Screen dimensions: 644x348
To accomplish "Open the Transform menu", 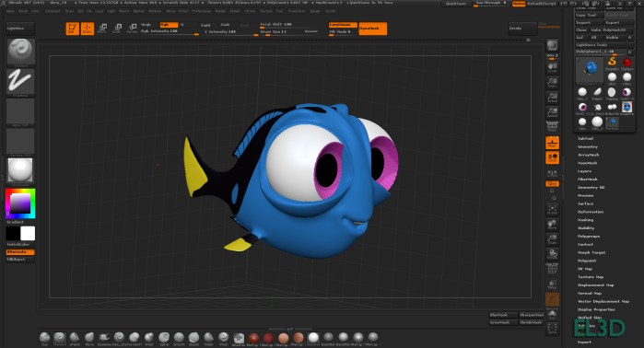I will 296,11.
